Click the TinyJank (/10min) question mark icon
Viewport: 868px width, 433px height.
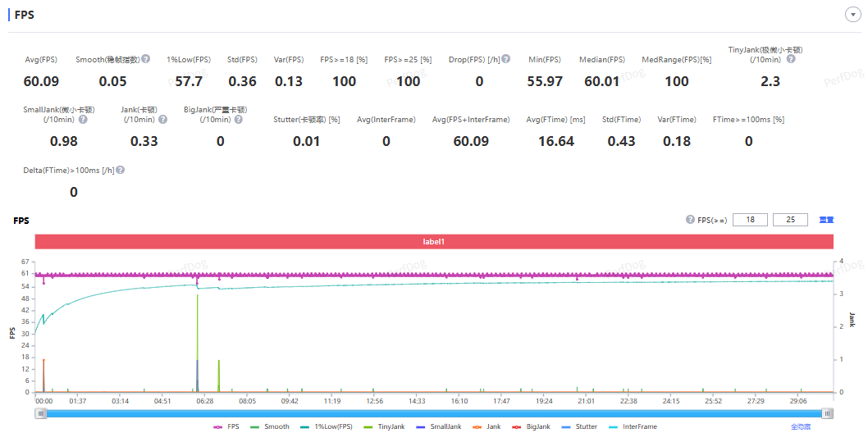(x=791, y=58)
